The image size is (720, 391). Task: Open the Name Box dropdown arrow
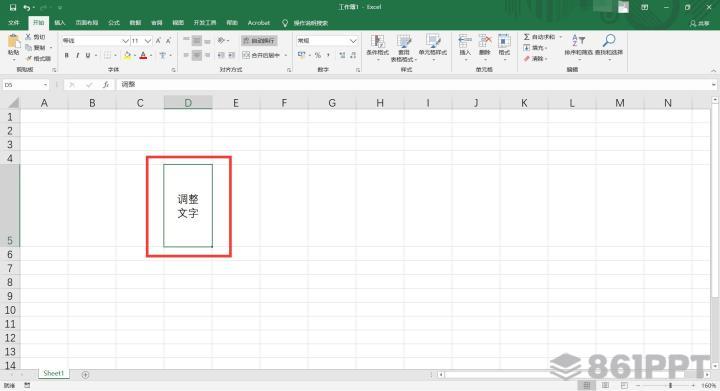45,85
